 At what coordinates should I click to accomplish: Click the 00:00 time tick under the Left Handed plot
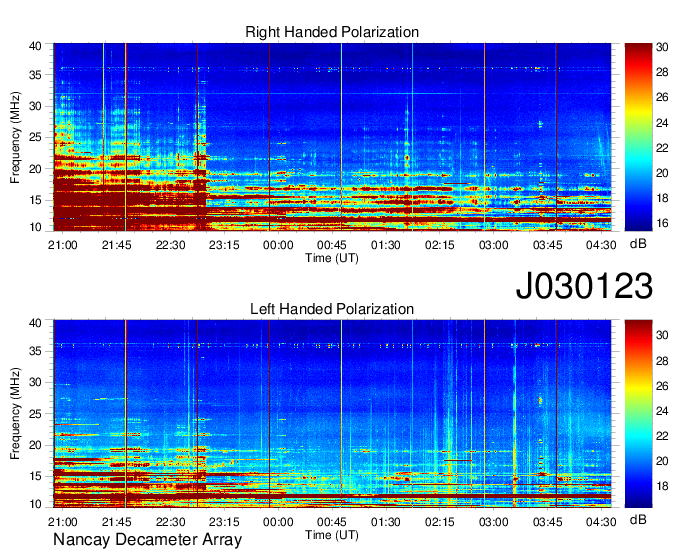coord(278,522)
